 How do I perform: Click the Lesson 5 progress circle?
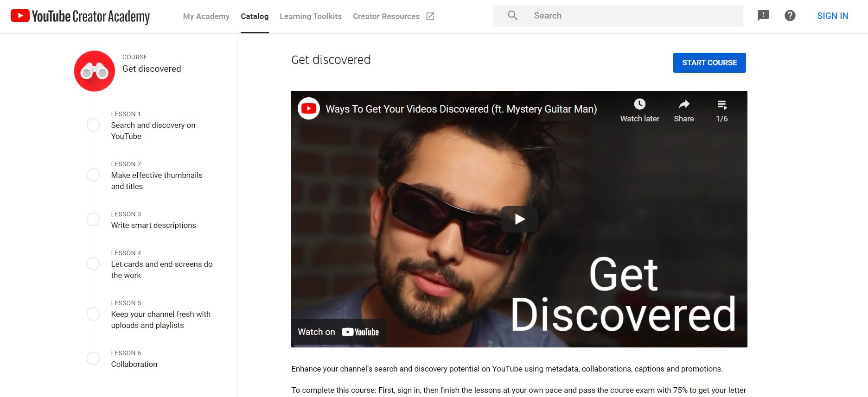point(93,314)
